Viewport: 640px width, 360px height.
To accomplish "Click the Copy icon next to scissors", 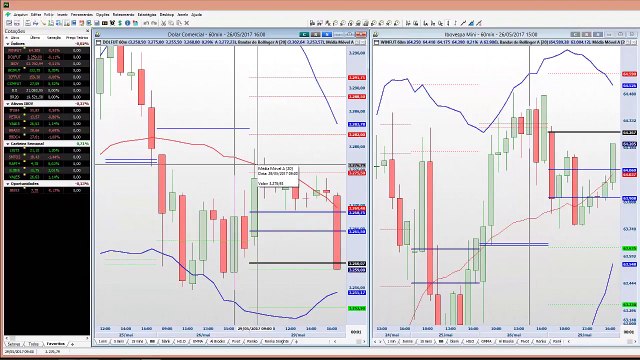I will tap(171, 23).
